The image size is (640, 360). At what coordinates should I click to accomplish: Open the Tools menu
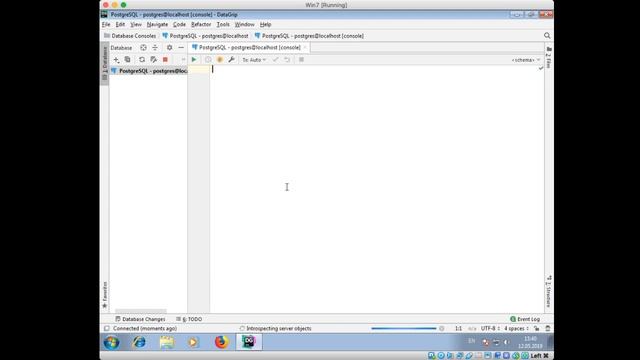(x=223, y=24)
